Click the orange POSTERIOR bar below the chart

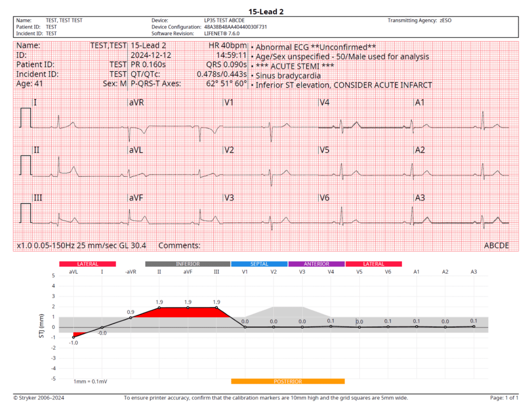[287, 382]
